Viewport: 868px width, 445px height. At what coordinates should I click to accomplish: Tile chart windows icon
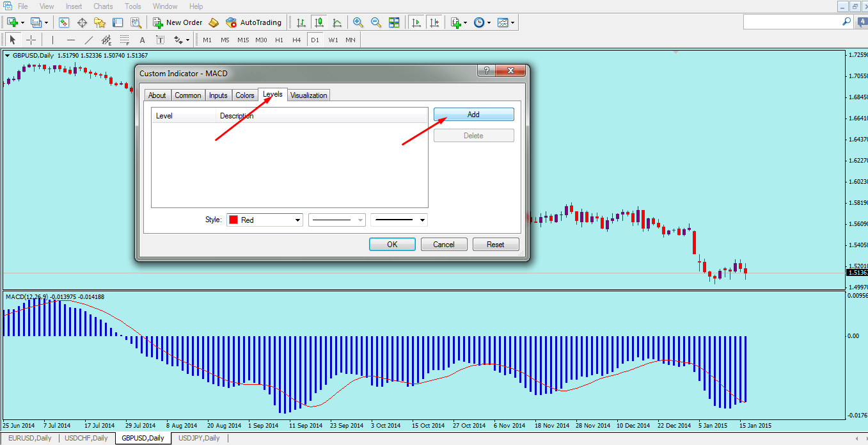[x=394, y=22]
